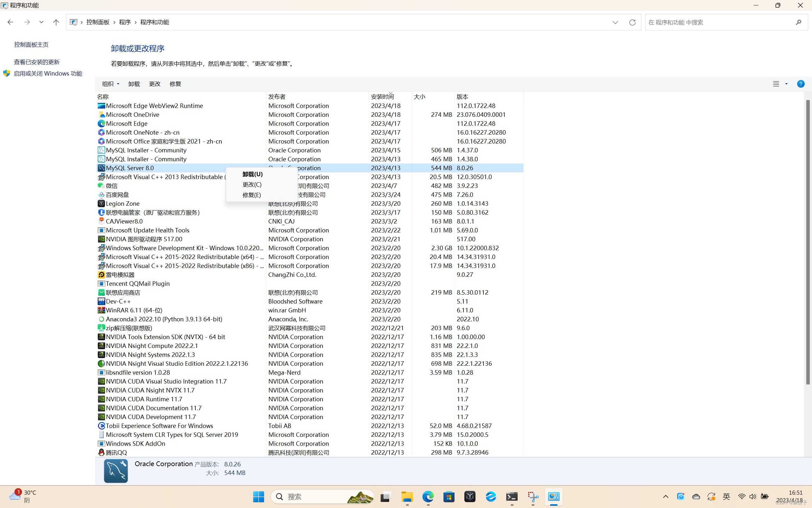Open the weather widget showing 30°C

click(x=23, y=496)
